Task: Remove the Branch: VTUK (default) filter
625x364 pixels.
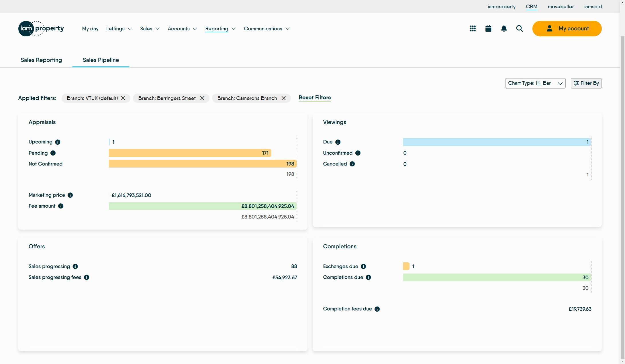Action: click(x=123, y=98)
